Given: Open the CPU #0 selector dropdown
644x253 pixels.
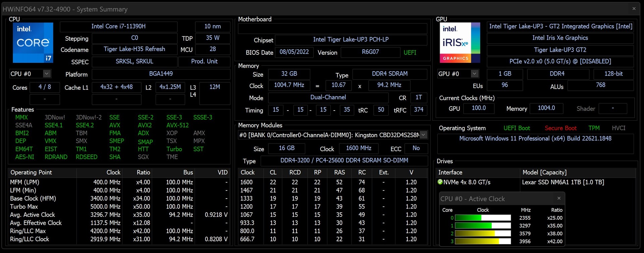Looking at the screenshot, I should coord(47,74).
